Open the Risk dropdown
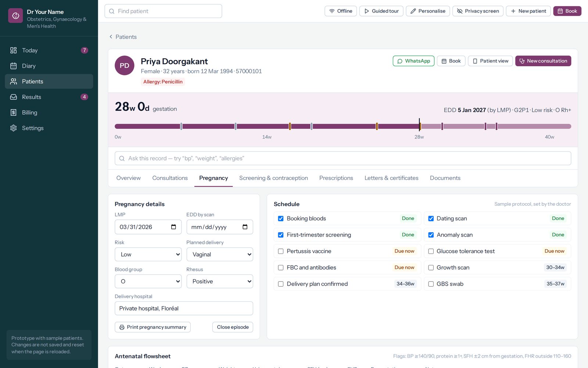Viewport: 588px width, 368px height. pyautogui.click(x=148, y=254)
